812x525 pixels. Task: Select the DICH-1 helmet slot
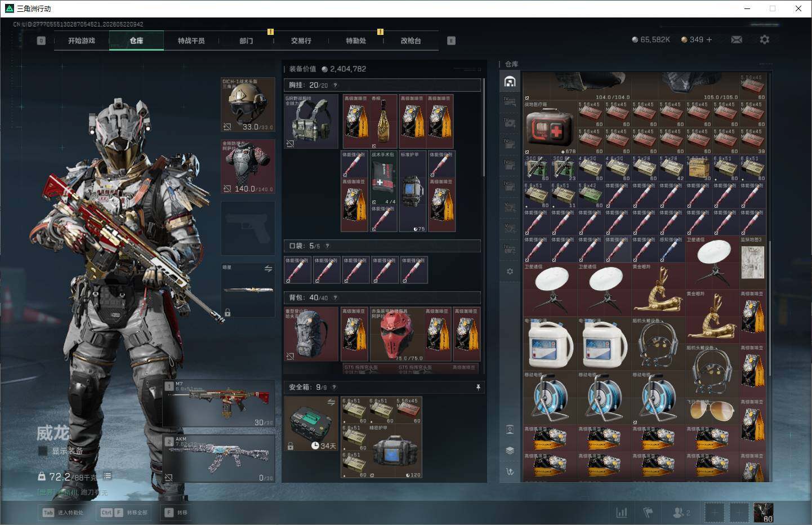tap(248, 105)
